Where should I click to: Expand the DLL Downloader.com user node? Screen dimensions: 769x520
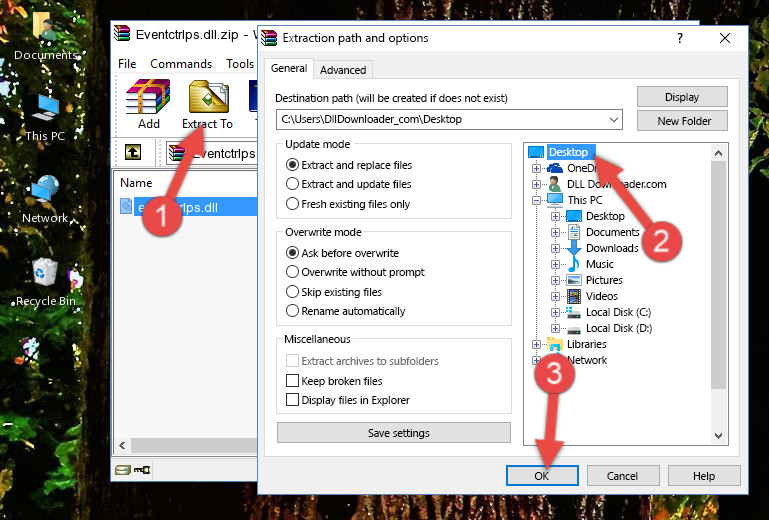click(536, 184)
